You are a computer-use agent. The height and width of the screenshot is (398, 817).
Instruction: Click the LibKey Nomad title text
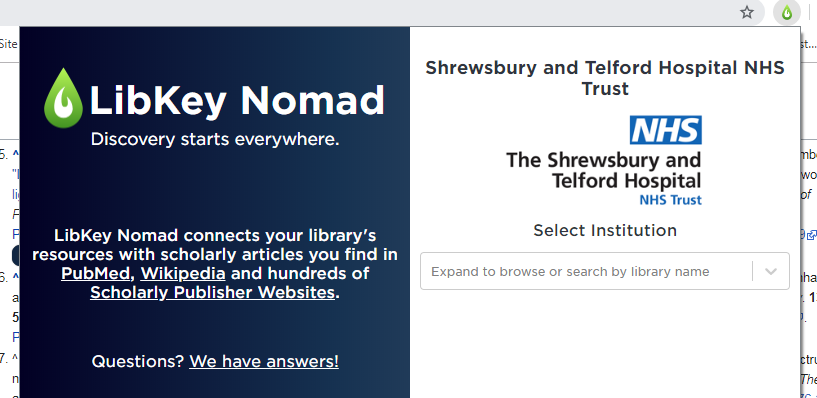pos(237,100)
